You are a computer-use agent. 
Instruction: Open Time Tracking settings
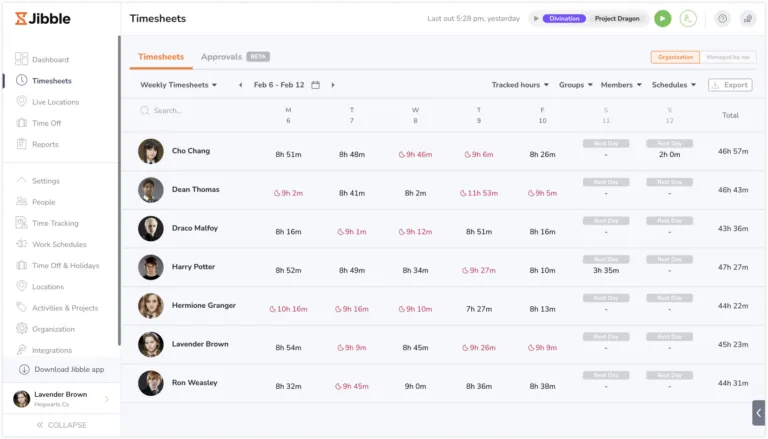(55, 223)
